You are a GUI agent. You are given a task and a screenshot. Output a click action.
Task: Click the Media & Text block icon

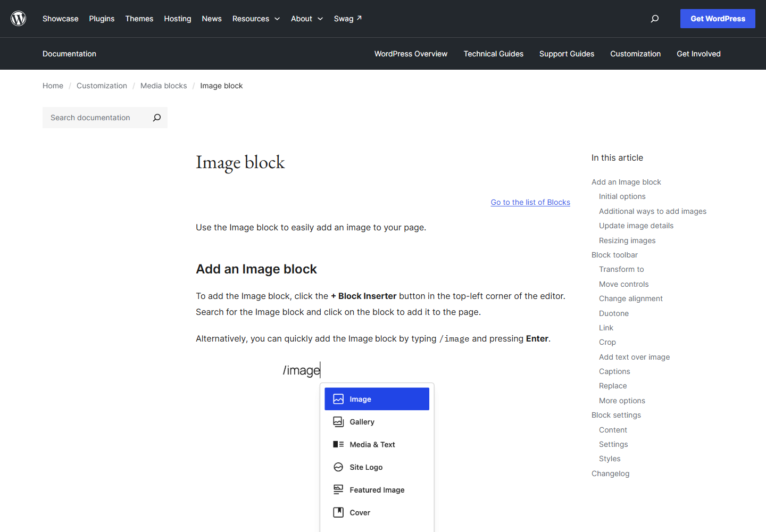coord(338,444)
